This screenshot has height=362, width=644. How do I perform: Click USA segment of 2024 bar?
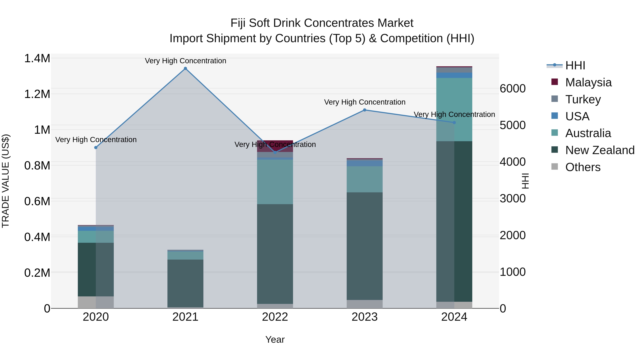(454, 75)
